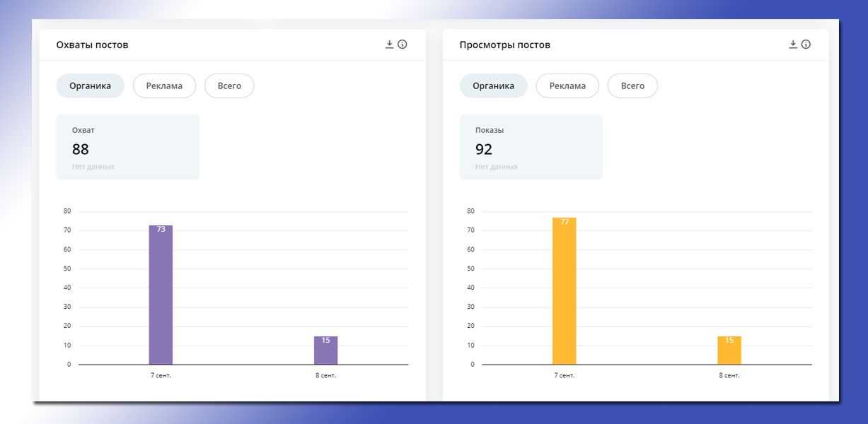Select Органика filter in Охваты постов
This screenshot has width=868, height=424.
pyautogui.click(x=90, y=86)
